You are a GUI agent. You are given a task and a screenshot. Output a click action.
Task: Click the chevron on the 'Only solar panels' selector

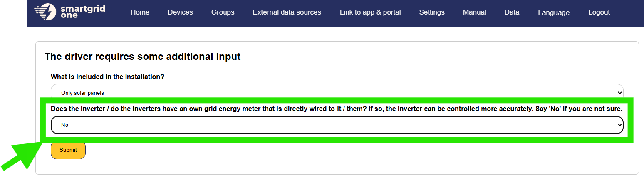coord(620,92)
